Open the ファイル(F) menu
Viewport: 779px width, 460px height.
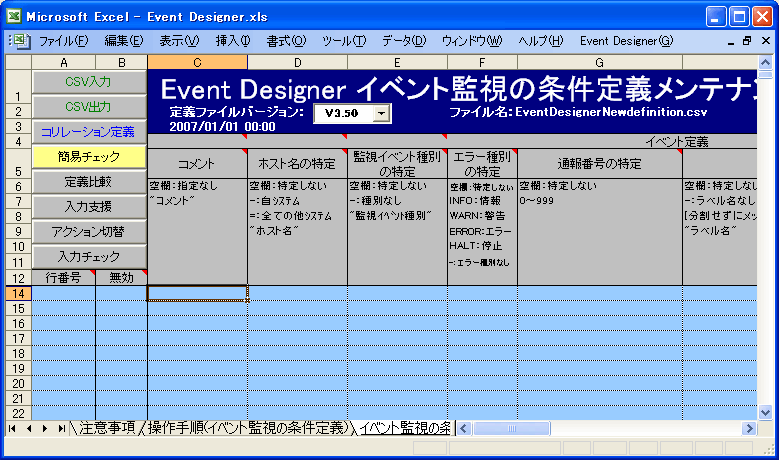pos(63,41)
